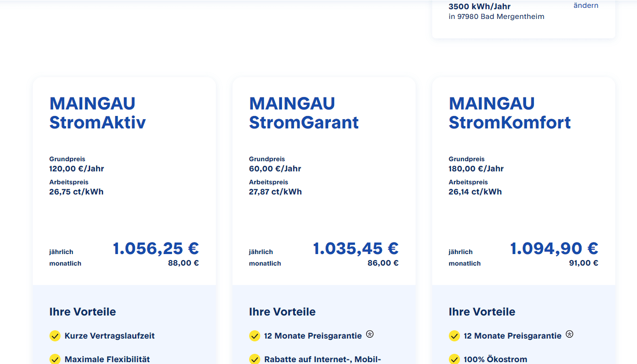The width and height of the screenshot is (637, 364).
Task: Click 'Ihre Vorteile' heading in StromAktiv card
Action: pos(83,312)
